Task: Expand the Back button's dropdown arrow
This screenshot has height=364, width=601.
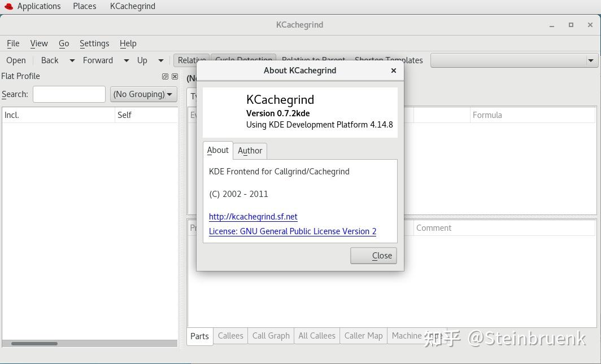Action: (71, 60)
